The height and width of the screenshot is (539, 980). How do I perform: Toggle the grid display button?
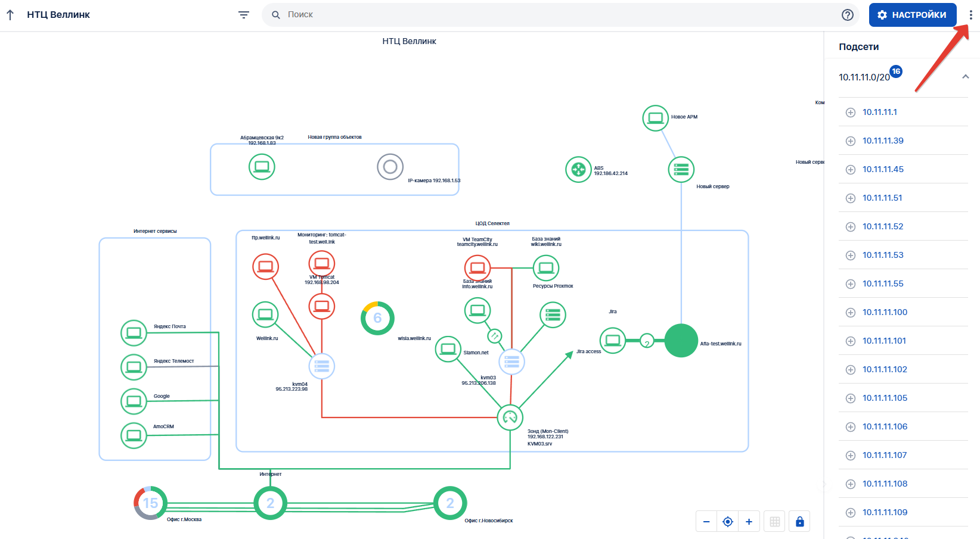[775, 522]
